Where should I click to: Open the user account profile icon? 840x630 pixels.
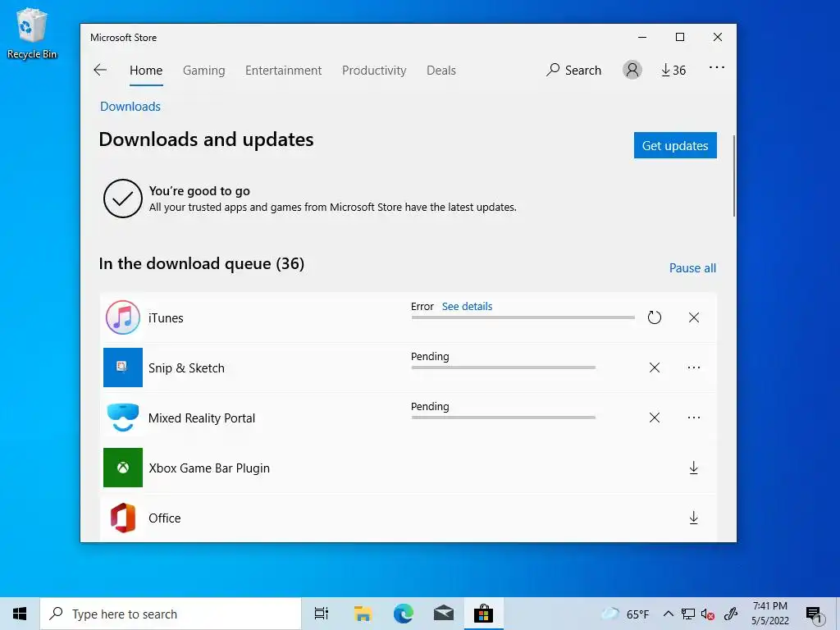click(632, 70)
